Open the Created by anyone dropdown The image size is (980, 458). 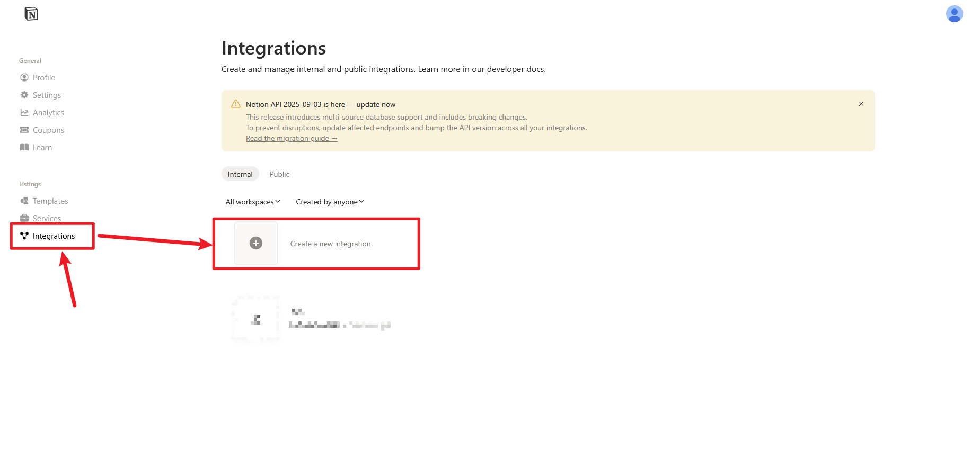[330, 202]
